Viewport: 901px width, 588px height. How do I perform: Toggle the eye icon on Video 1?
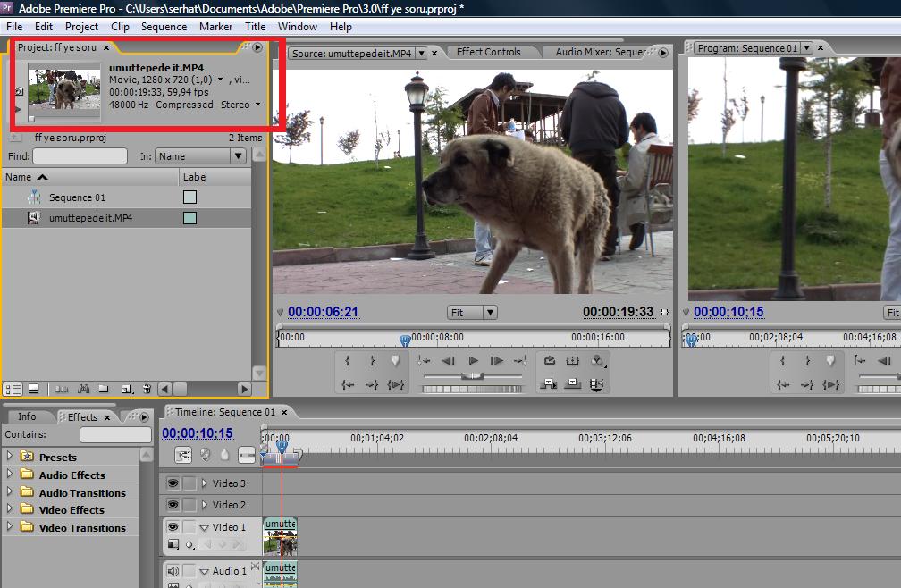coord(173,527)
